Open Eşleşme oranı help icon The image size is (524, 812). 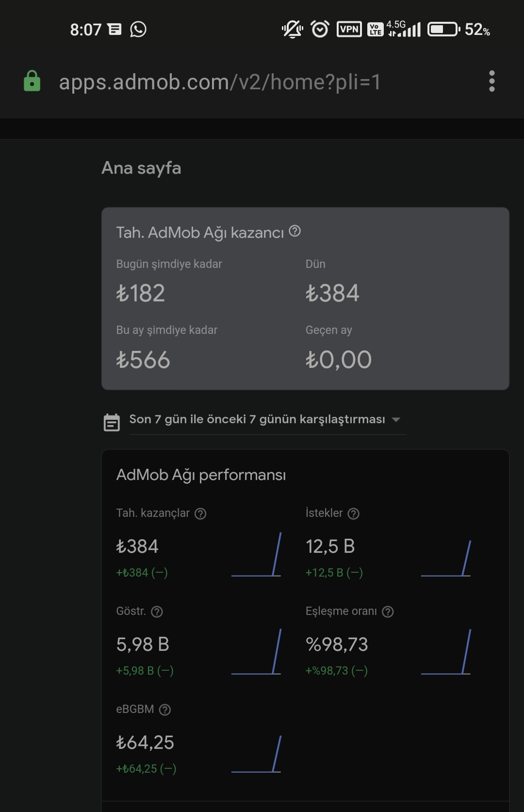click(388, 612)
